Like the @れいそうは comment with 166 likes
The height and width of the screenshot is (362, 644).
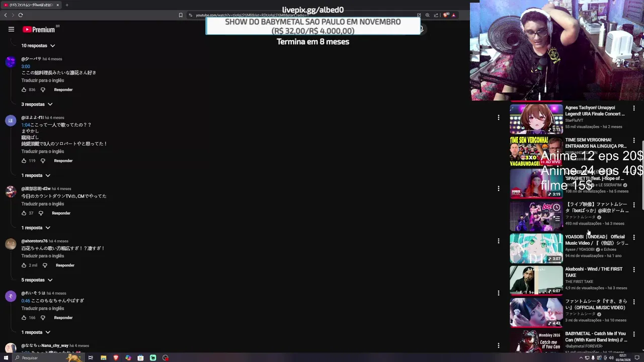coord(24,318)
